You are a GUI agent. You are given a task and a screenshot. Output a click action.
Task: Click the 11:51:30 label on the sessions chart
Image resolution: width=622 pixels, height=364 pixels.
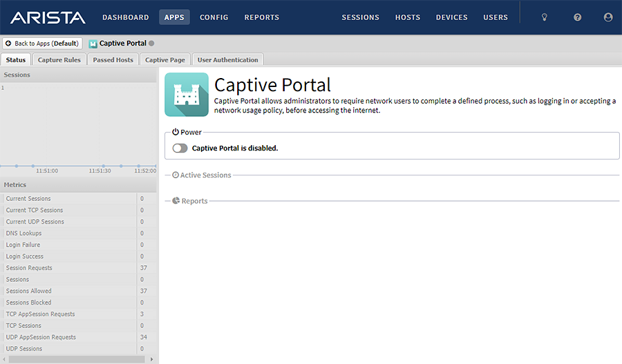click(100, 171)
